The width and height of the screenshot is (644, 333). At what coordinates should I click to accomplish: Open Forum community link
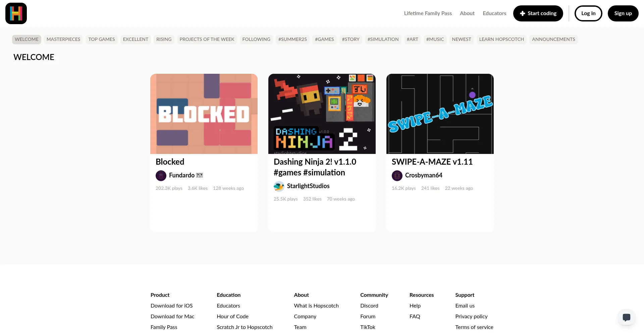point(368,317)
